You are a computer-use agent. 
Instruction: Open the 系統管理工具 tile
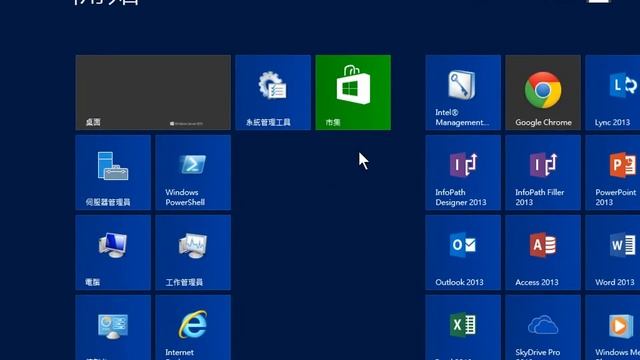tap(273, 93)
